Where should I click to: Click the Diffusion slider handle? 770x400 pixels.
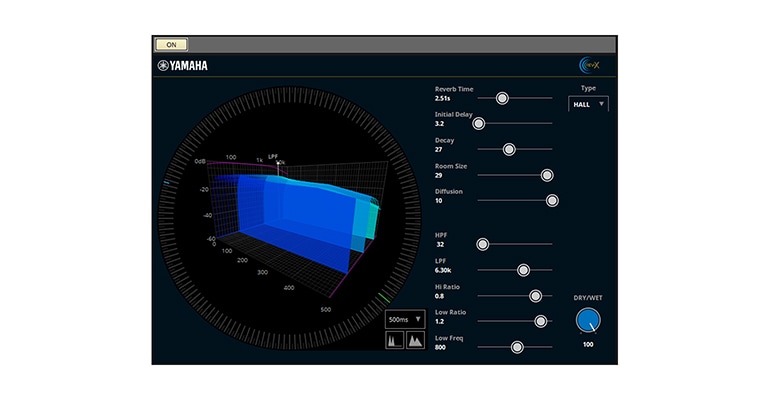[551, 200]
